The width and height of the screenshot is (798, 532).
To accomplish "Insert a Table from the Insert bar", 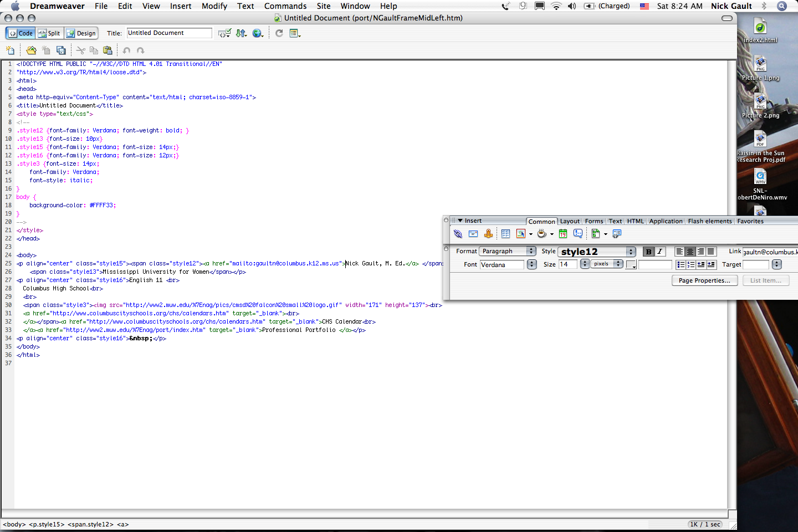I will (505, 234).
